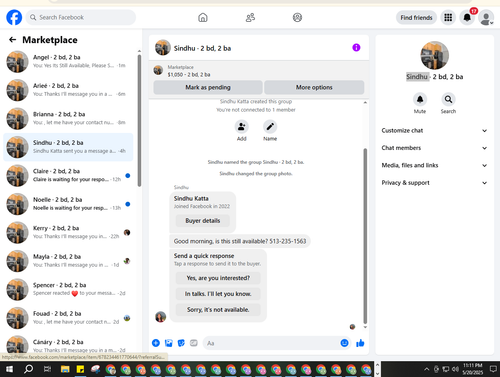
Task: Click Find friends button
Action: click(416, 18)
